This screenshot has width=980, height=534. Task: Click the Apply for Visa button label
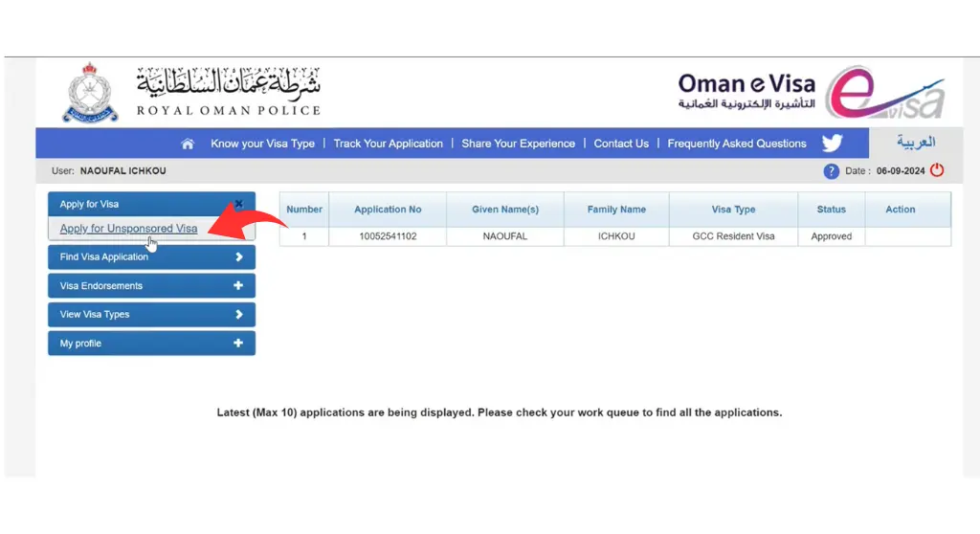[89, 204]
